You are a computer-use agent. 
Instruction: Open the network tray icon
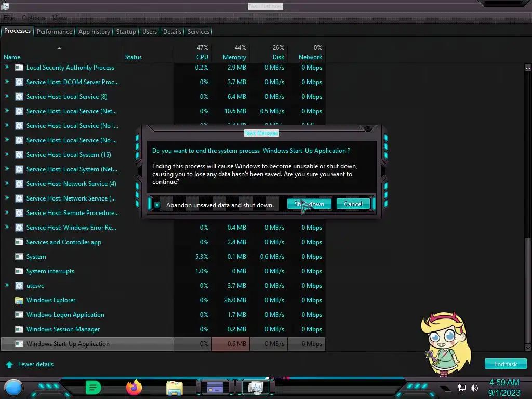click(462, 388)
